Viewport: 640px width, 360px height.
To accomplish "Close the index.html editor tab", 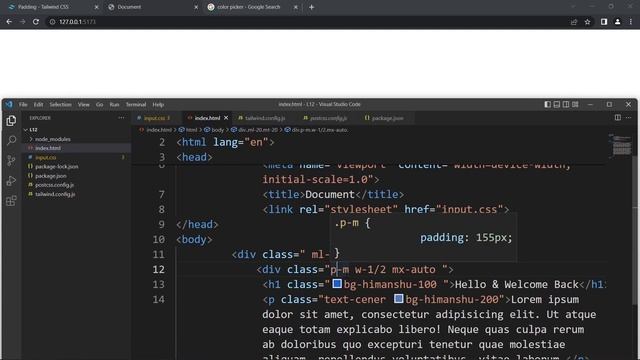I will pyautogui.click(x=226, y=118).
